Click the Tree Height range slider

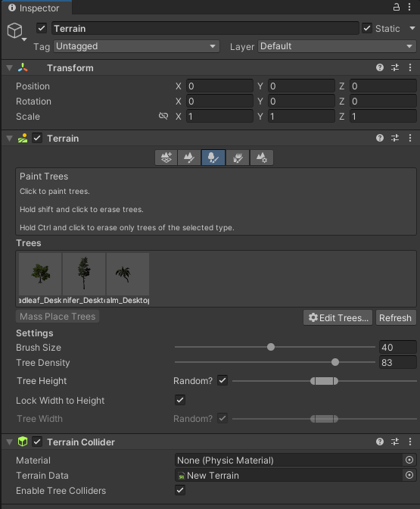325,381
